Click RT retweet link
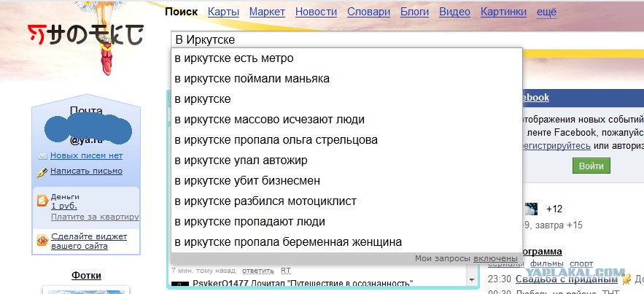 [x=286, y=271]
